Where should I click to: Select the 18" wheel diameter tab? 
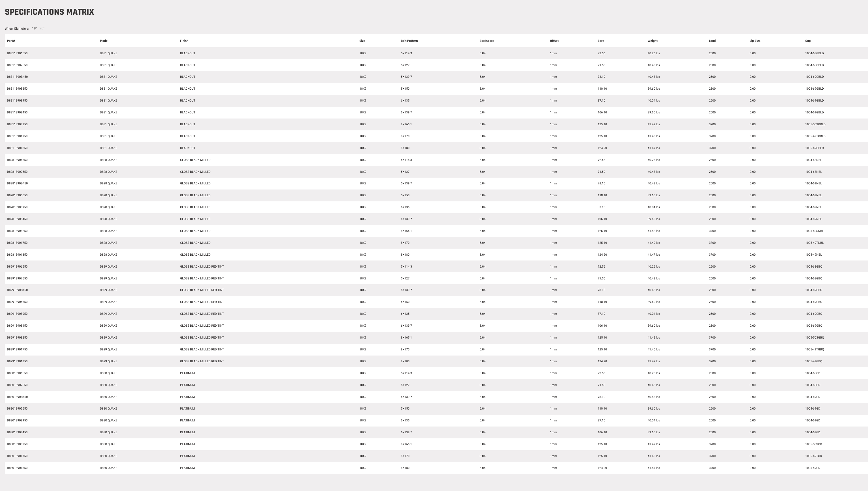[x=34, y=28]
